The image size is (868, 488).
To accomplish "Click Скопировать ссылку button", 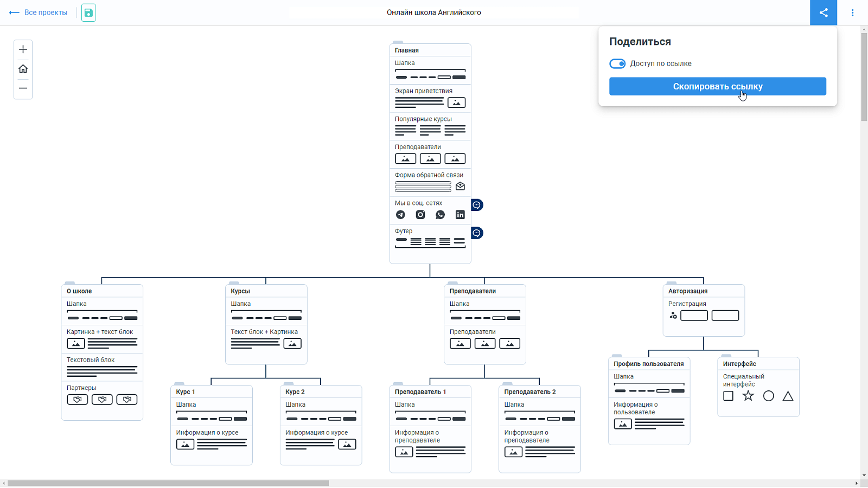I will click(x=718, y=86).
